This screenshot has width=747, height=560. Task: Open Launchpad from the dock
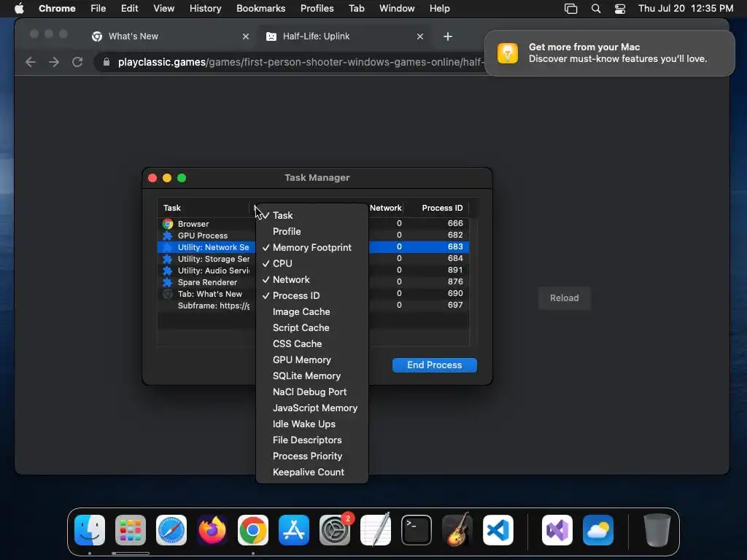click(131, 530)
